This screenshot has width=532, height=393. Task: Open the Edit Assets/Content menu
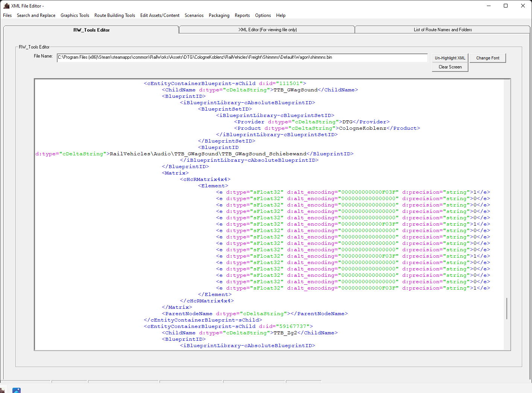(x=160, y=15)
